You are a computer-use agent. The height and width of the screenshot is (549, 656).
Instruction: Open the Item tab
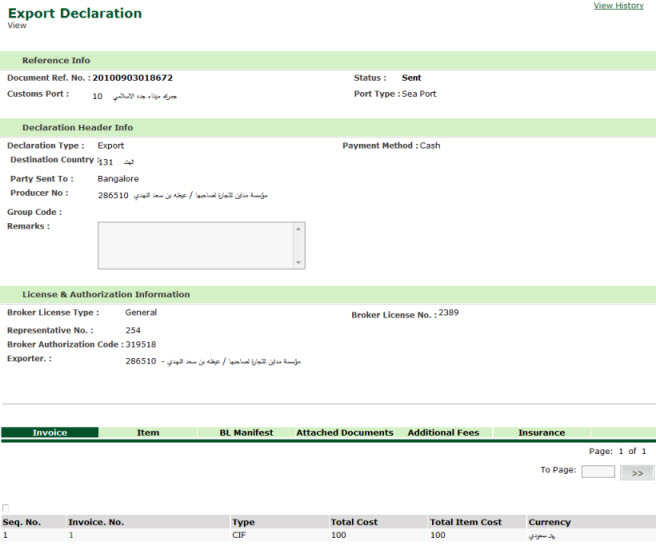click(x=148, y=433)
